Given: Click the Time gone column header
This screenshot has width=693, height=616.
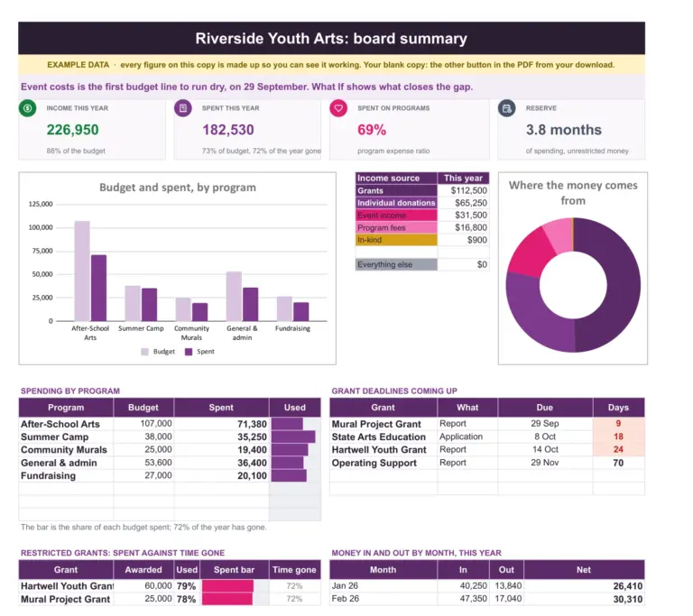Looking at the screenshot, I should point(294,570).
